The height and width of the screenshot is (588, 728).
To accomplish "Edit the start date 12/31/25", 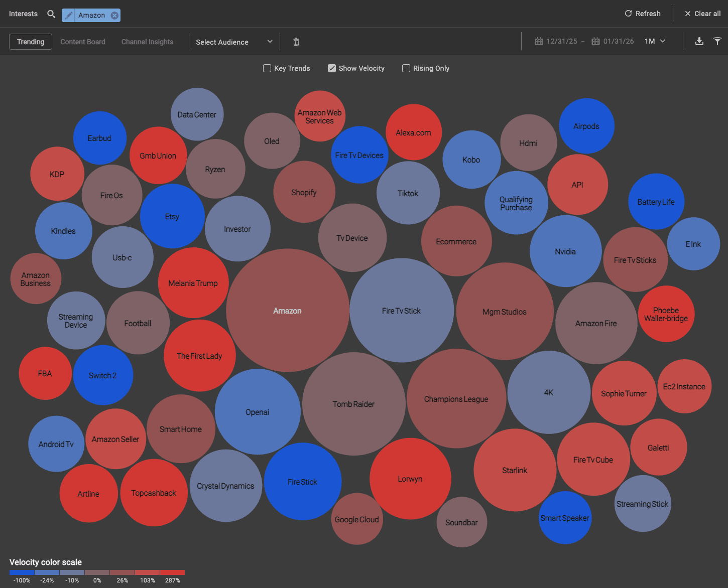I will coord(562,41).
